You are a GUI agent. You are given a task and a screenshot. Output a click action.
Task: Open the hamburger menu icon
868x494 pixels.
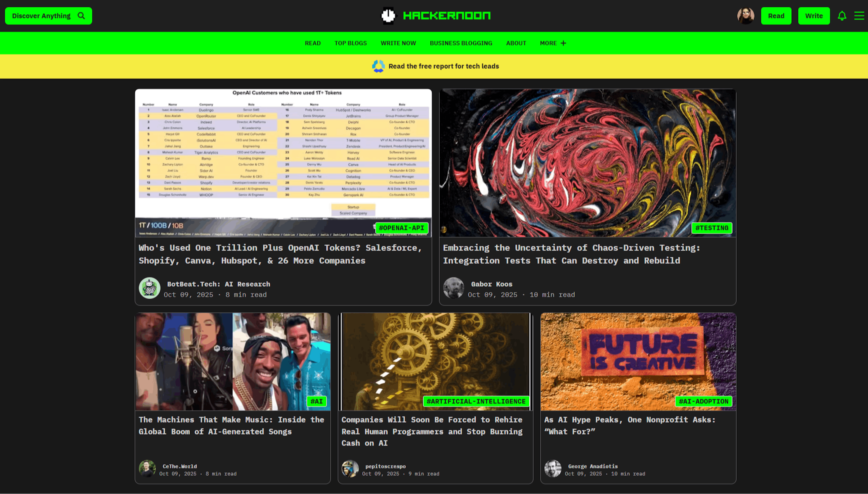tap(859, 16)
